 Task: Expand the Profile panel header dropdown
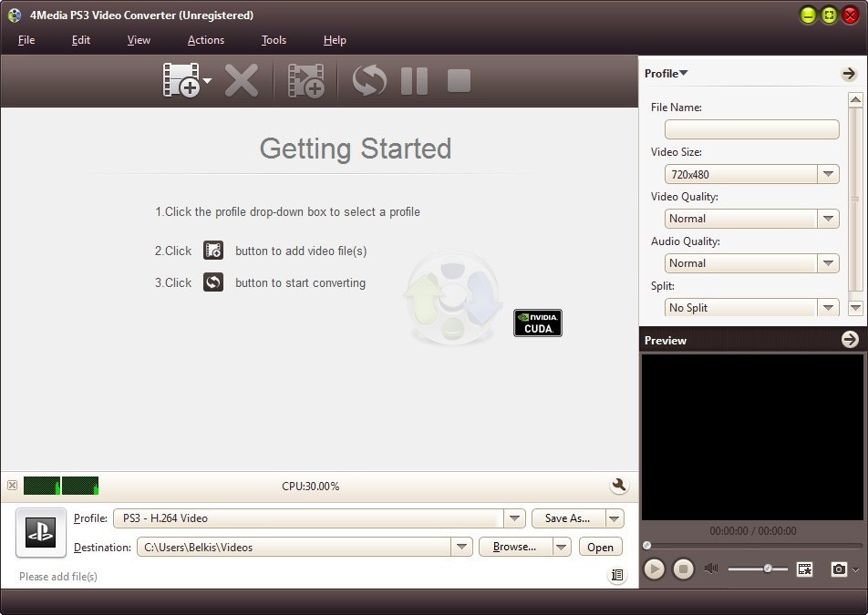(666, 74)
